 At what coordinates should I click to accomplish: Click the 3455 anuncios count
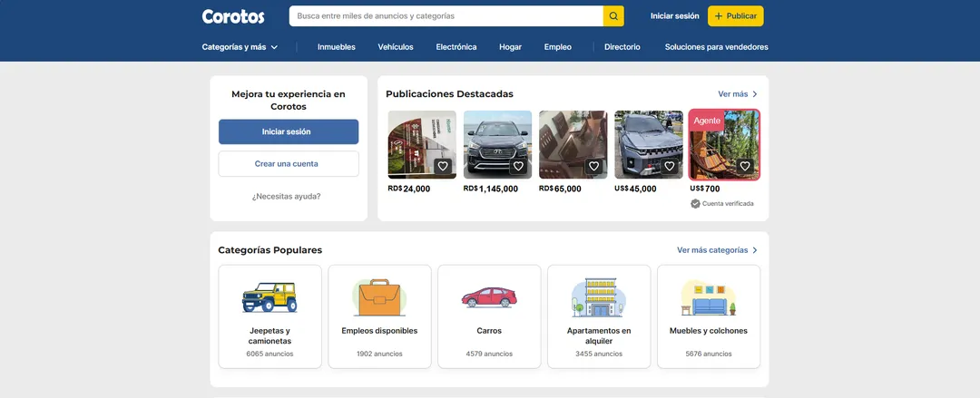tap(599, 354)
